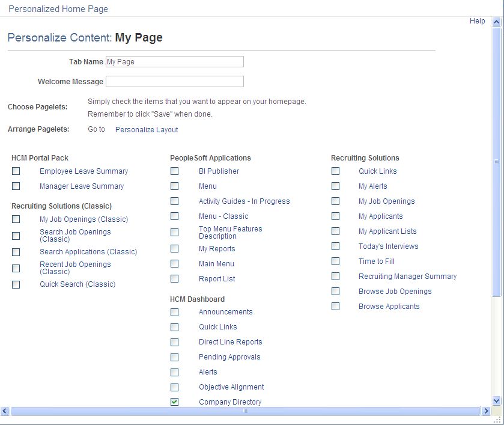Follow the Browse Applicants link
Image resolution: width=504 pixels, height=425 pixels.
389,306
